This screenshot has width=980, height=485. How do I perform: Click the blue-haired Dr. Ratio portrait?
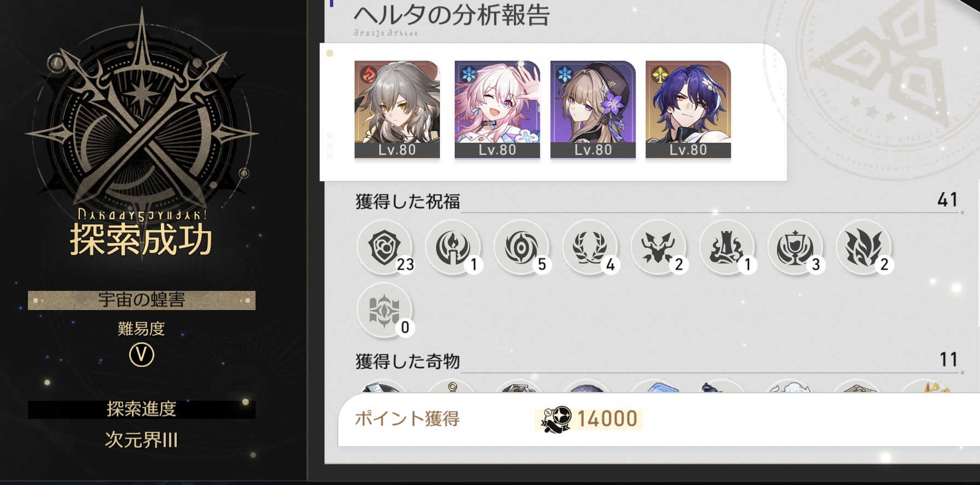point(688,110)
